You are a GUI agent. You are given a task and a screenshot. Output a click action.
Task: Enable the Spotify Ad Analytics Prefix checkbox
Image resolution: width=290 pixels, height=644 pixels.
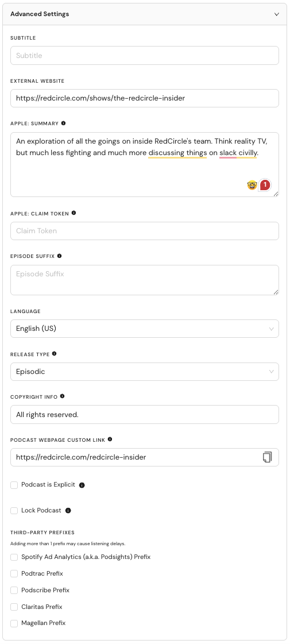[14, 557]
